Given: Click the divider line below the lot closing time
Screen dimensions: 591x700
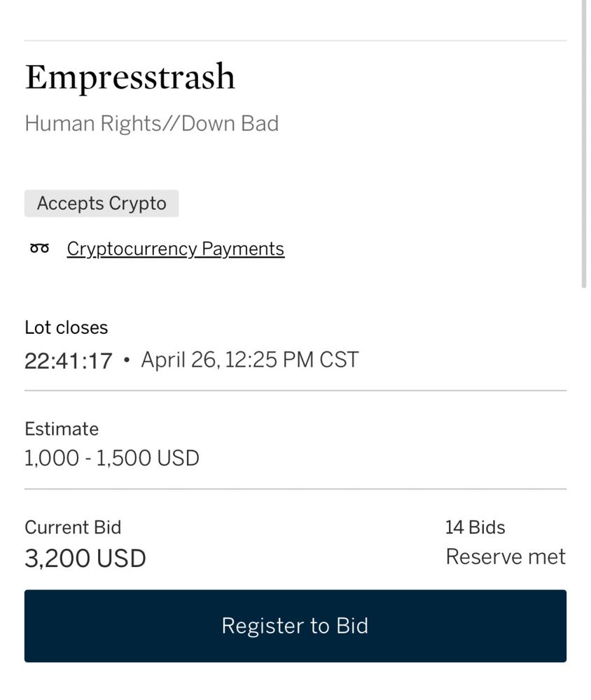Looking at the screenshot, I should pyautogui.click(x=295, y=391).
